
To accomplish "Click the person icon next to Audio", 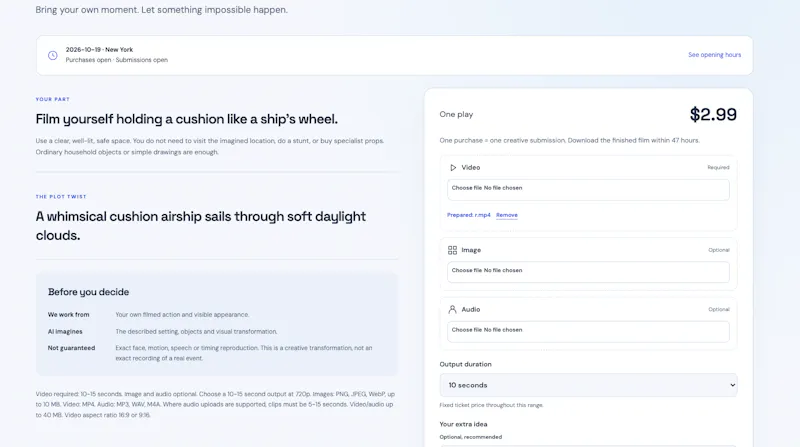I will pyautogui.click(x=453, y=309).
